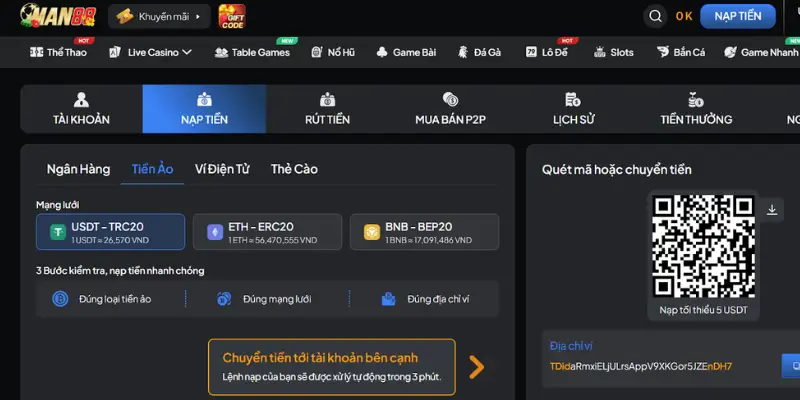Select the Thẻ Cào payment tab
The height and width of the screenshot is (400, 800).
(x=294, y=169)
